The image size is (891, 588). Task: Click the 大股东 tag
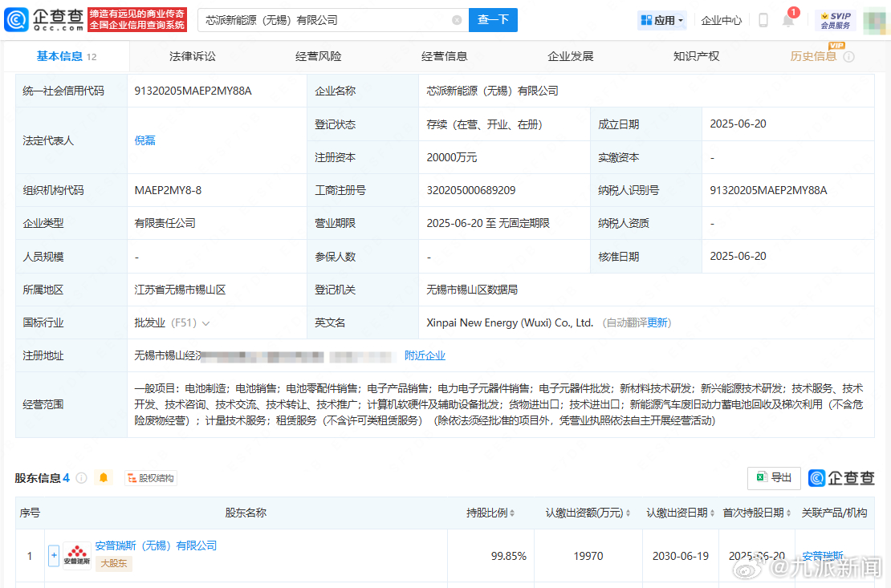click(x=114, y=564)
